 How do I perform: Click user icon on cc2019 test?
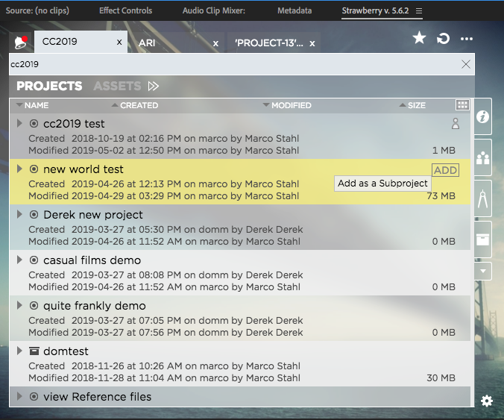tap(455, 124)
